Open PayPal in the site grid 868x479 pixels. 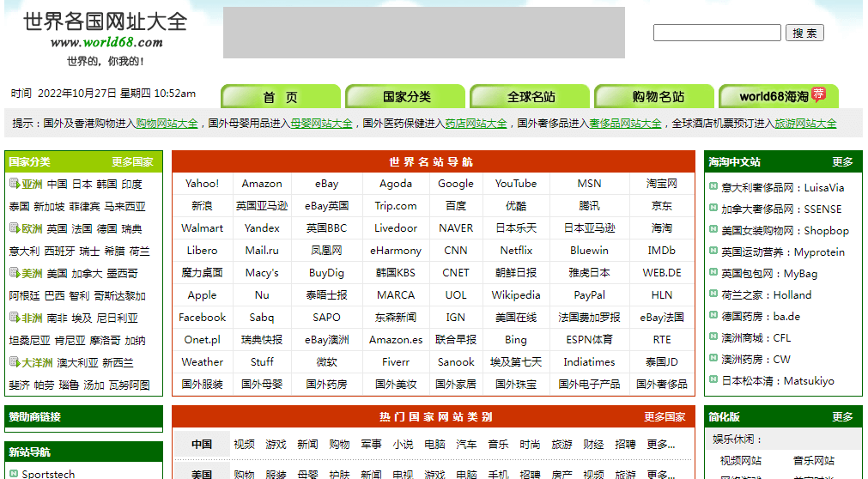coord(589,295)
